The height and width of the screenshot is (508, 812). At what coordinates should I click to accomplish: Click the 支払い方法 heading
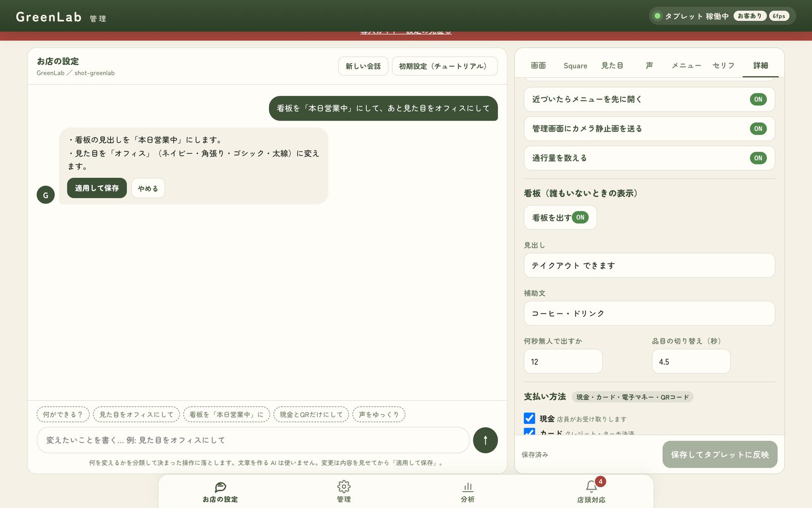coord(545,396)
